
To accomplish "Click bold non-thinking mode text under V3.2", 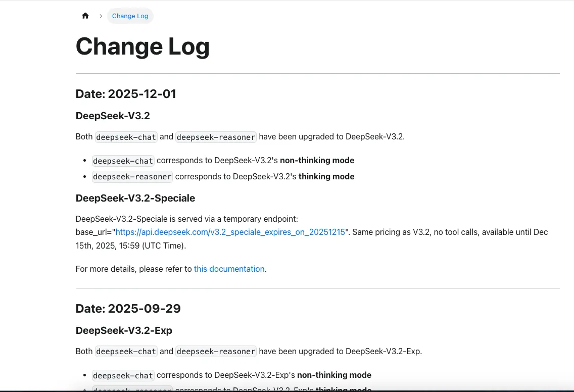I will [317, 161].
